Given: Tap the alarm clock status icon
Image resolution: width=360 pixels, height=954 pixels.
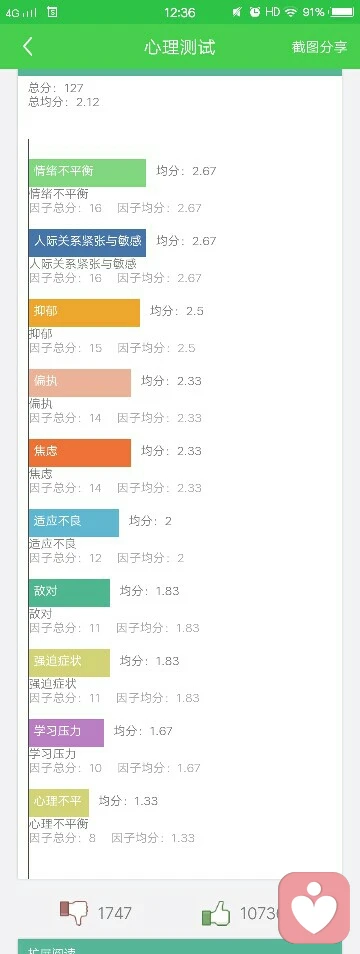Looking at the screenshot, I should tap(255, 12).
